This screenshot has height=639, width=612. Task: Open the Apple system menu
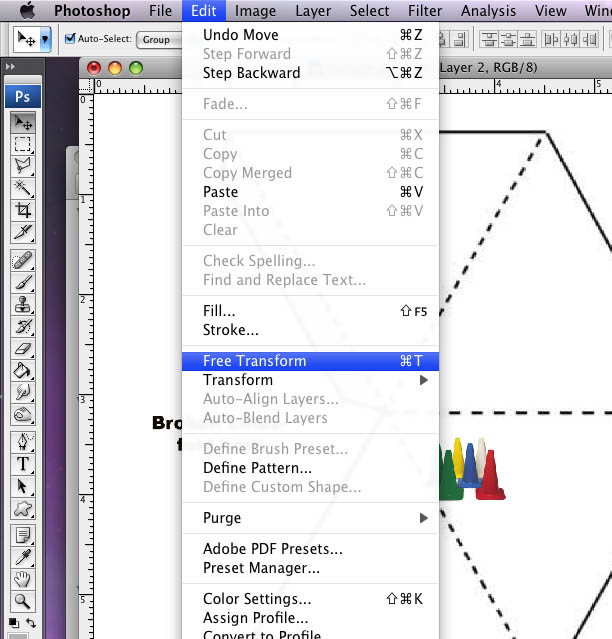click(27, 10)
